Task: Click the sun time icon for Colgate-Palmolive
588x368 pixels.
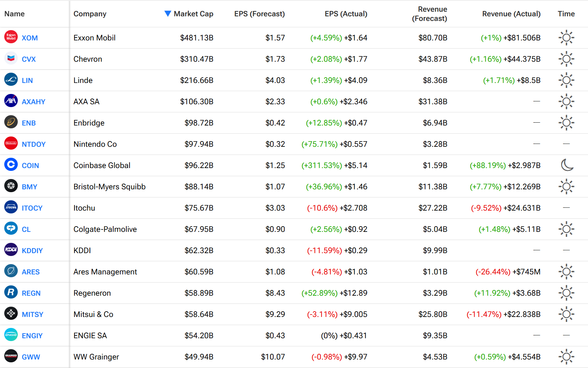Action: click(566, 229)
